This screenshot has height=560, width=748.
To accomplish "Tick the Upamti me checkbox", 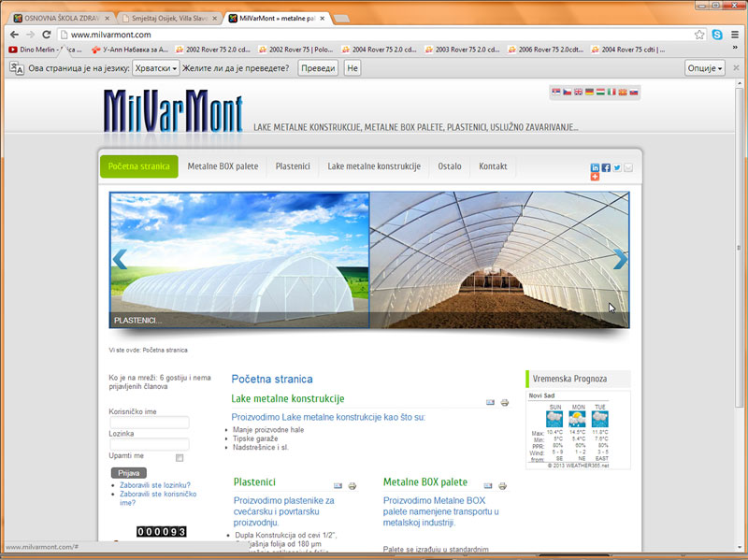I will click(x=180, y=458).
